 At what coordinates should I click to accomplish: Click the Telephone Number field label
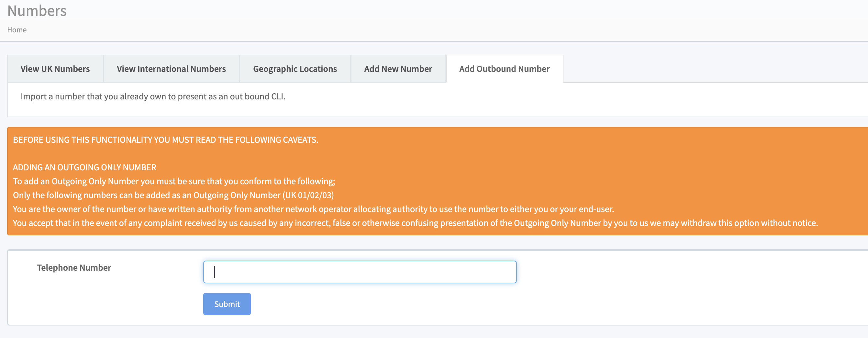[74, 268]
